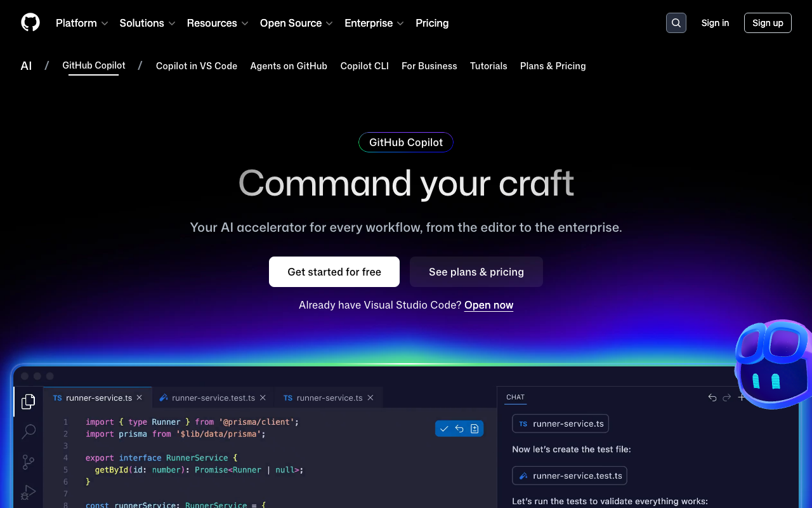This screenshot has width=812, height=508.
Task: Click the Get started for free button
Action: tap(334, 272)
